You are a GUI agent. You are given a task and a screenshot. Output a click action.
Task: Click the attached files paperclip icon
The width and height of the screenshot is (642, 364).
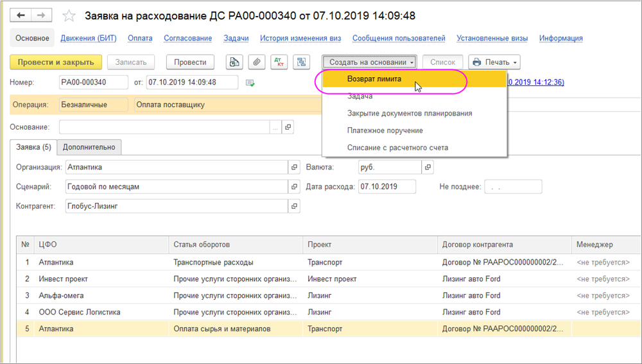(x=256, y=62)
